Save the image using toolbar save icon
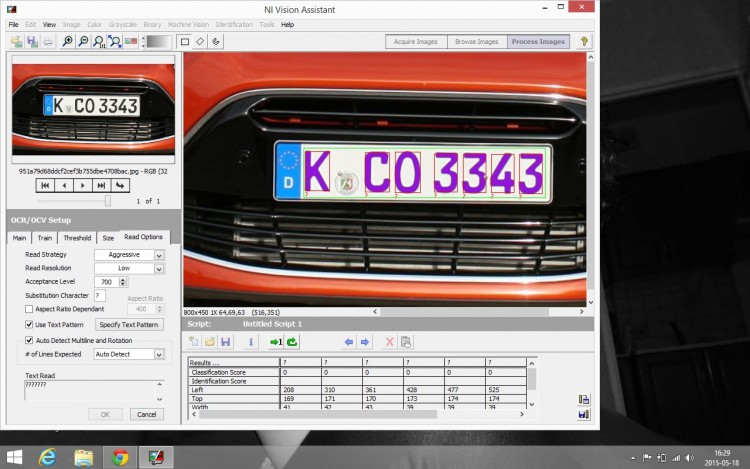This screenshot has height=469, width=750. coord(32,42)
